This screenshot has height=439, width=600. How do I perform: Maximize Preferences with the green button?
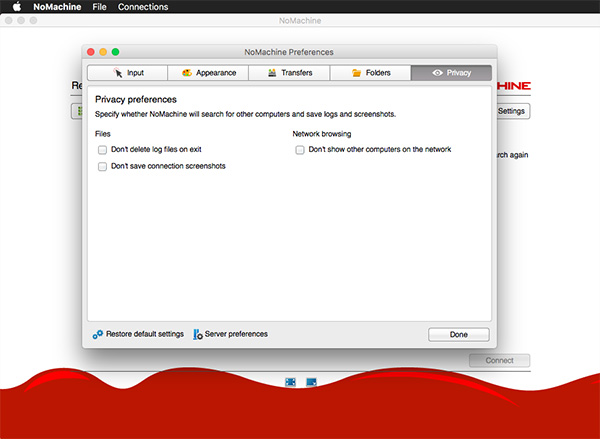pyautogui.click(x=115, y=52)
